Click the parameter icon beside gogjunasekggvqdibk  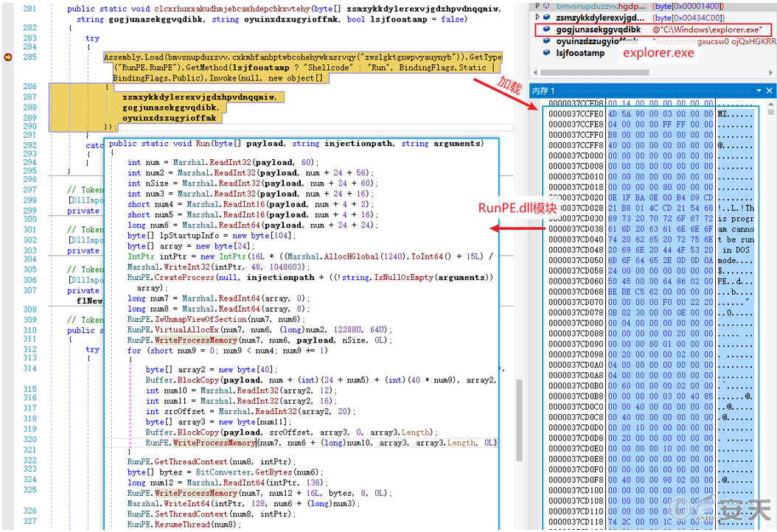(546, 29)
